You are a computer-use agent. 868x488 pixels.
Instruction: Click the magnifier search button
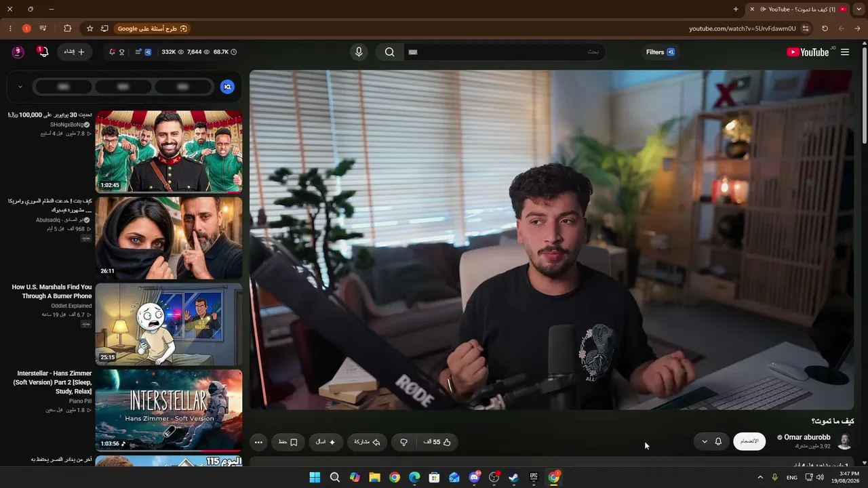[390, 52]
